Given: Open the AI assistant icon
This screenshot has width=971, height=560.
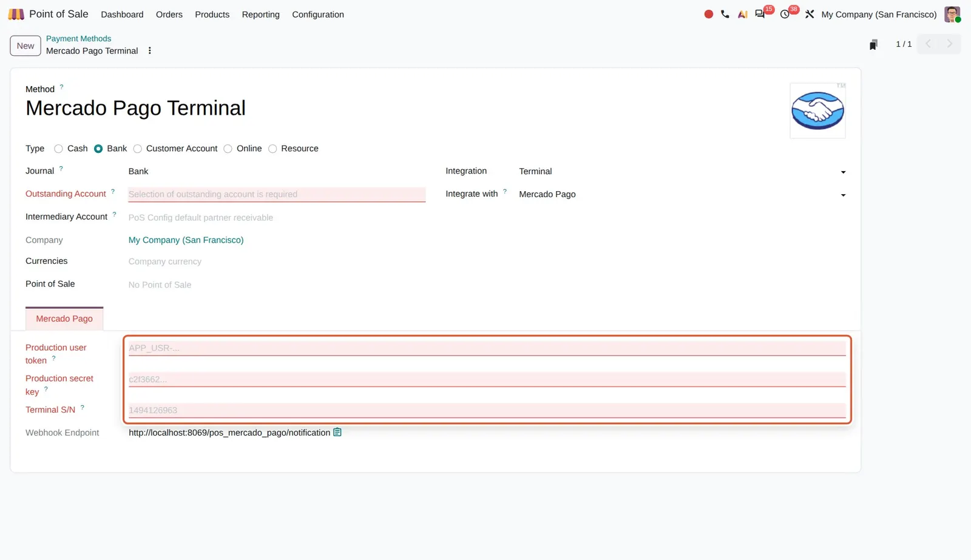Looking at the screenshot, I should 742,14.
